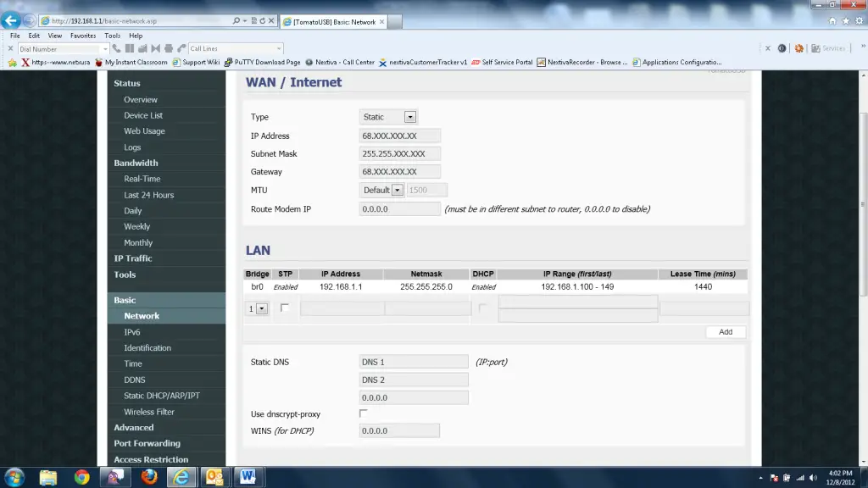Click the volume speaker icon in system tray
This screenshot has width=868, height=488.
pos(813,478)
